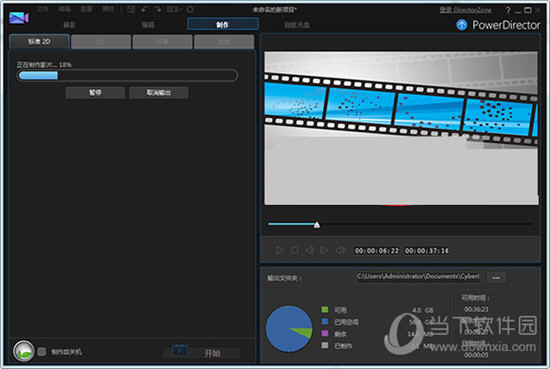This screenshot has width=550, height=369.
Task: Toggle the shutdown-after-production checkbox
Action: 42,351
